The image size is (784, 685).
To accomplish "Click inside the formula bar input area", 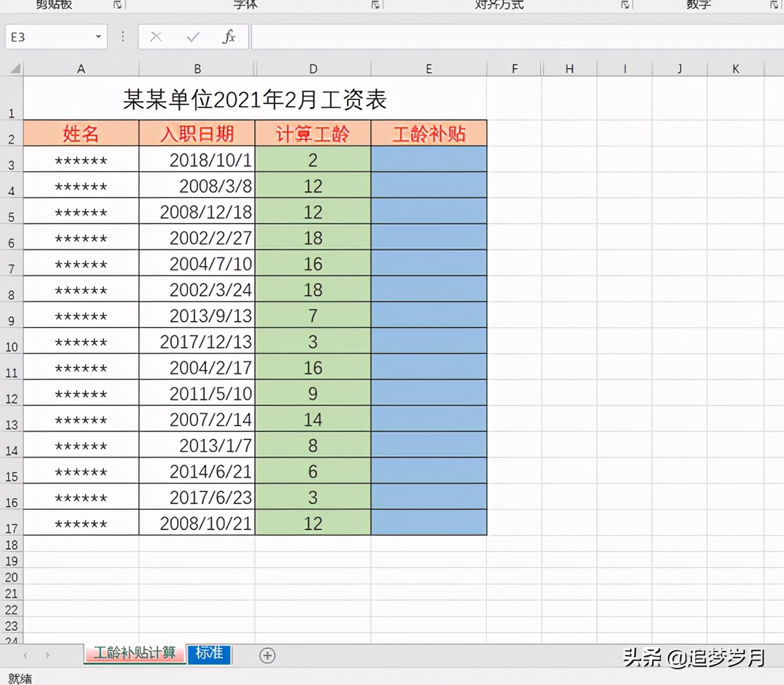I will click(457, 37).
